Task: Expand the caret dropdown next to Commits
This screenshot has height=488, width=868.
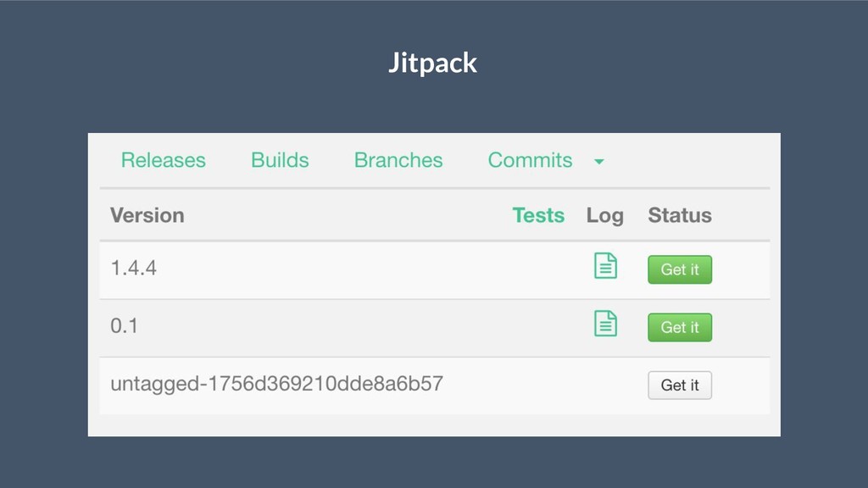Action: coord(599,162)
